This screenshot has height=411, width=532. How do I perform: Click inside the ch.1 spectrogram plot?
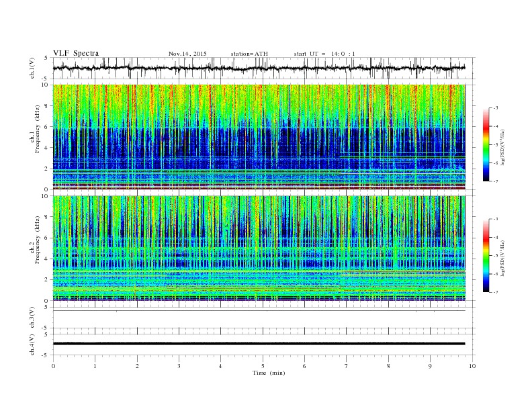pyautogui.click(x=259, y=137)
